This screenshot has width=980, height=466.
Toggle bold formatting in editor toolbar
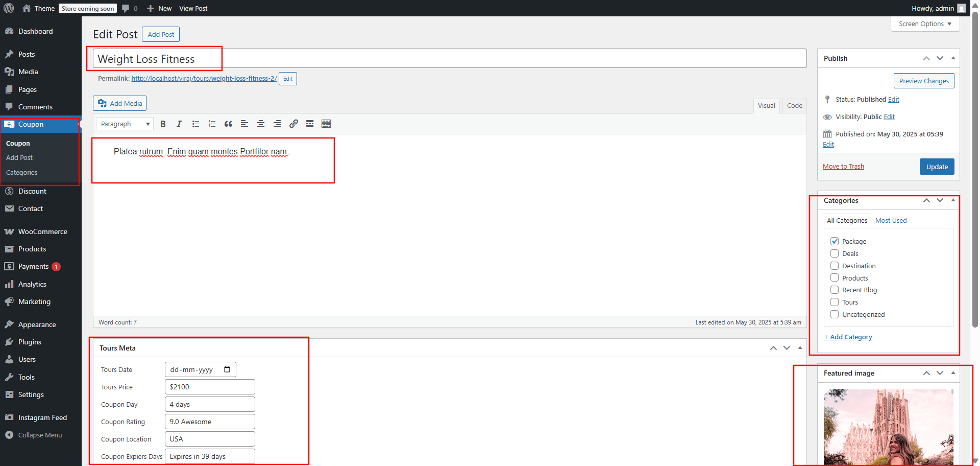(163, 124)
